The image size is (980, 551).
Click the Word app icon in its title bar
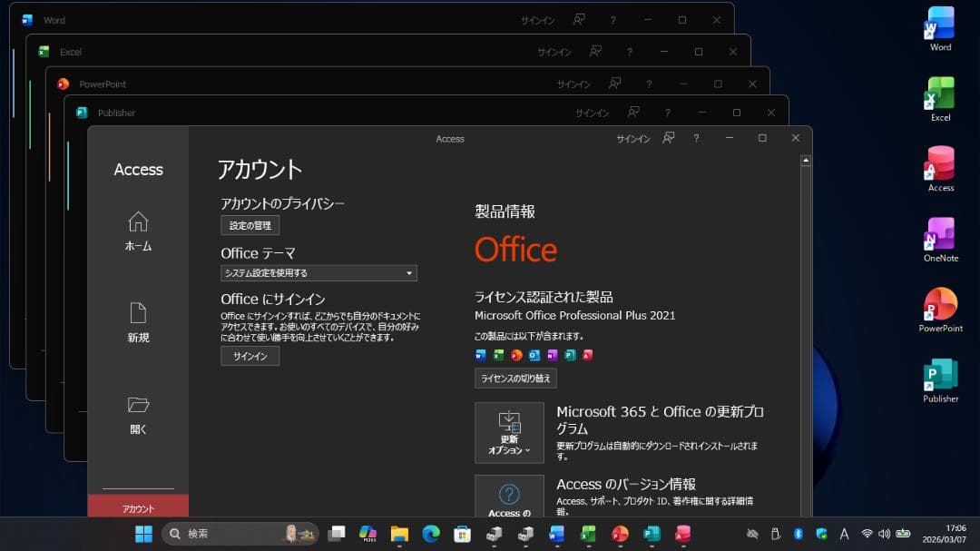27,20
